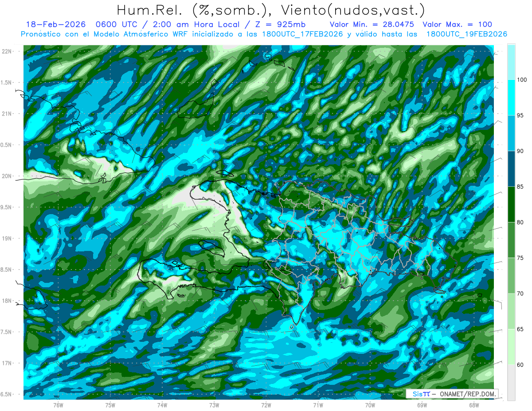Click the title Hum.Rel. (%,somb.), Viento(nudos,vast.)
The height and width of the screenshot is (411, 532).
pos(270,10)
